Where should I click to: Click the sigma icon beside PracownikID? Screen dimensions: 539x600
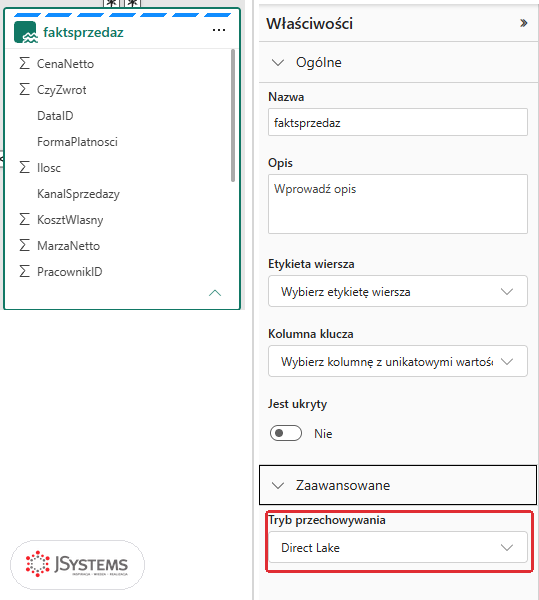24,271
